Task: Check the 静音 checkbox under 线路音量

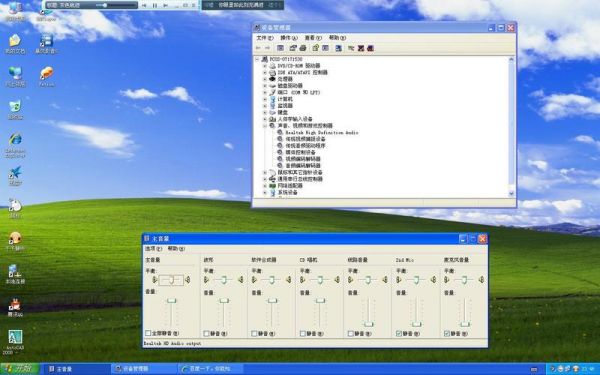Action: [351, 334]
